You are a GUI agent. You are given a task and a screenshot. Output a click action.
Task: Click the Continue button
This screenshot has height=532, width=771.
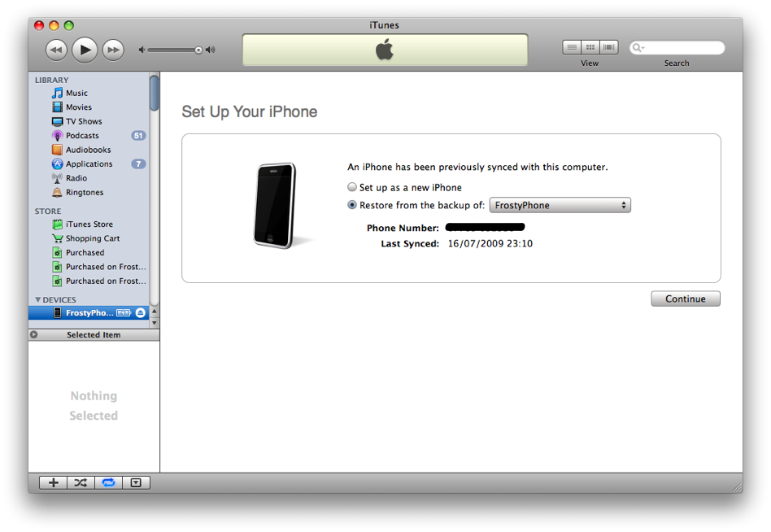685,299
